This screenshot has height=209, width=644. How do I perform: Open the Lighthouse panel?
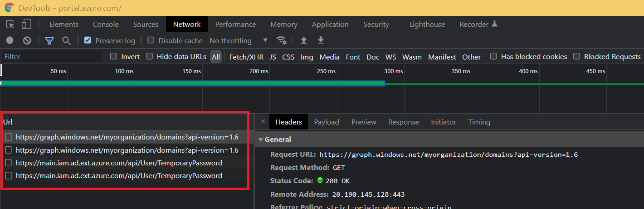pos(427,25)
